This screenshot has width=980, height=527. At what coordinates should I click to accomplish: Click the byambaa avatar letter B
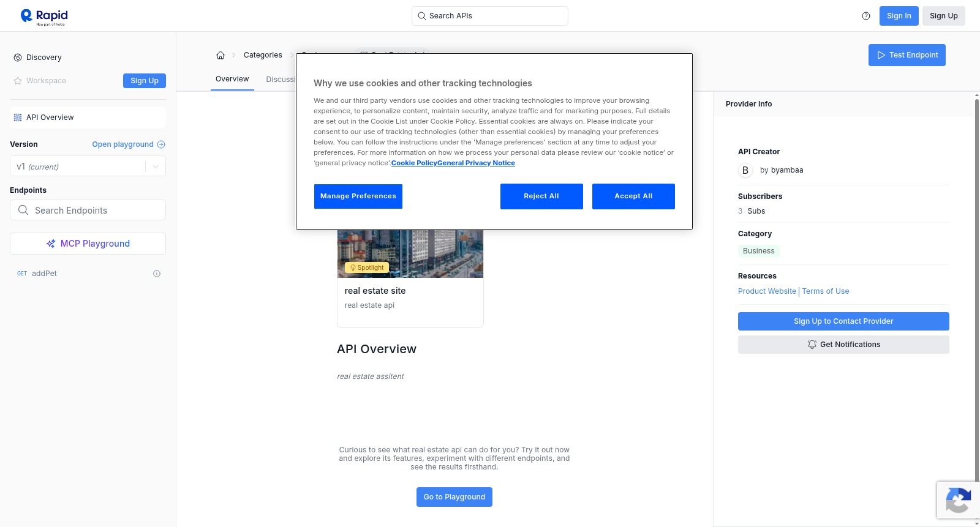[x=745, y=170]
